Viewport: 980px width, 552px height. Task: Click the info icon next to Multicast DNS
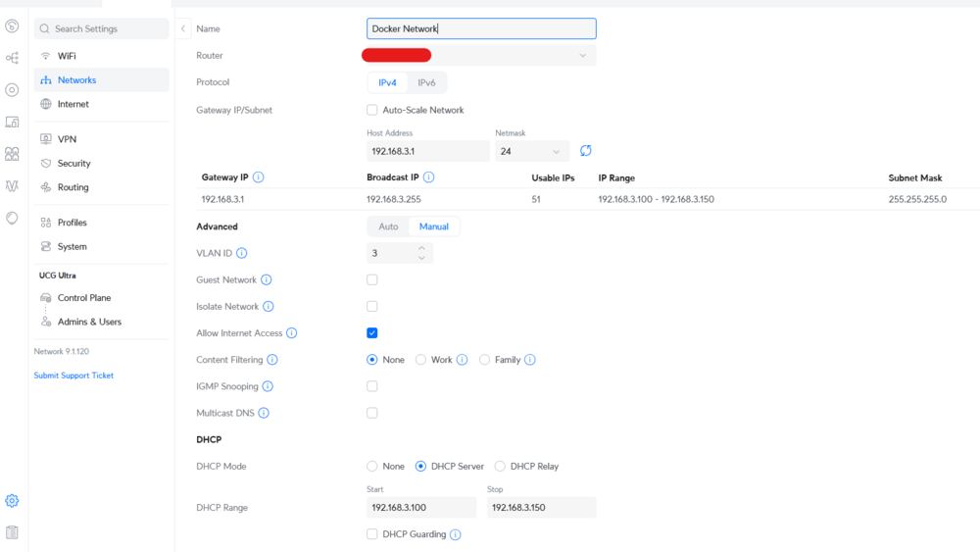pos(264,413)
